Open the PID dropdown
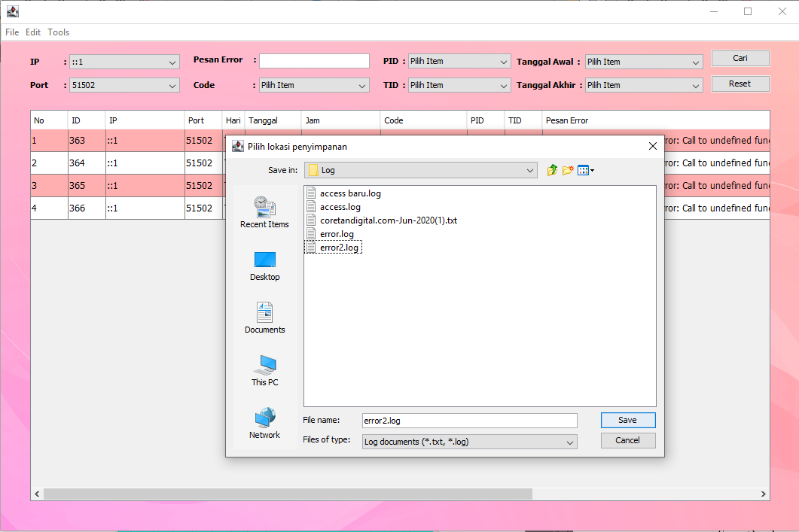This screenshot has height=532, width=799. pos(459,62)
